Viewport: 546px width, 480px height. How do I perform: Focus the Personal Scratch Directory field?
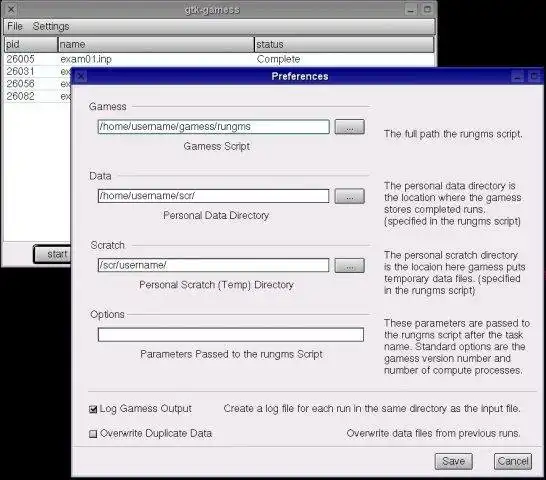pos(213,265)
